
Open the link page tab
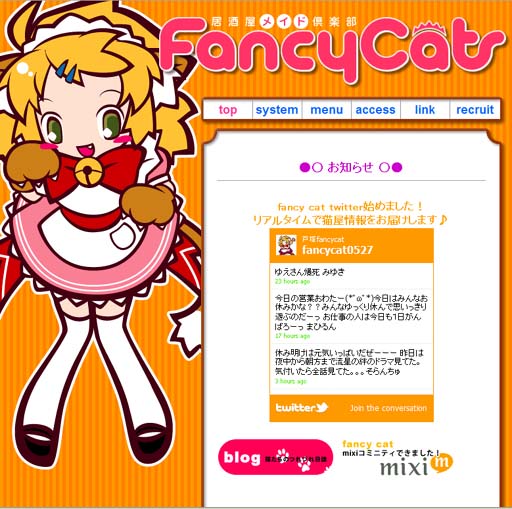tap(425, 110)
